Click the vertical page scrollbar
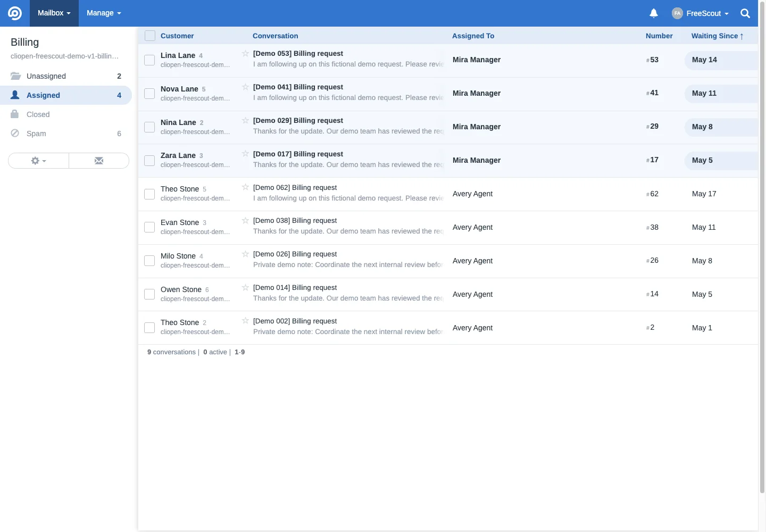Viewport: 766px width, 532px height. point(762,247)
